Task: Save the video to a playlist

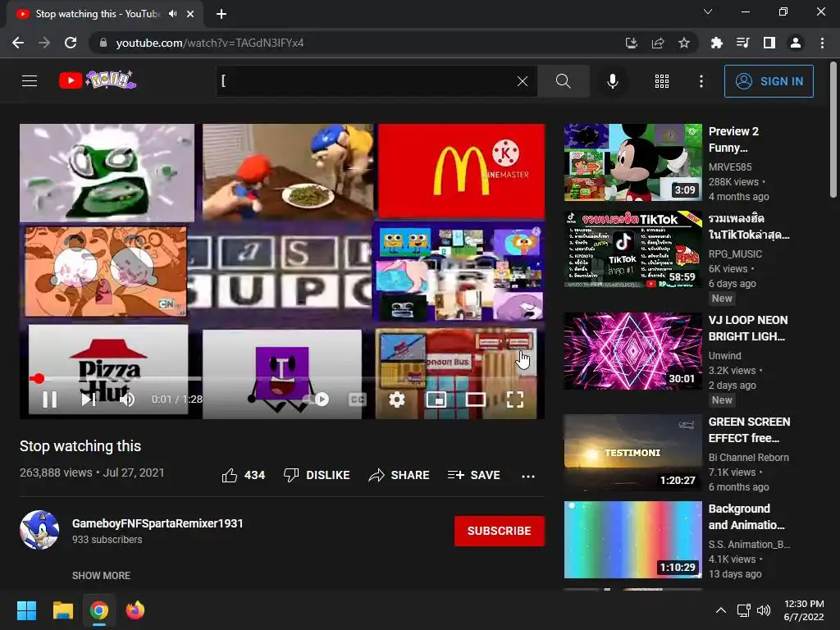Action: click(473, 475)
